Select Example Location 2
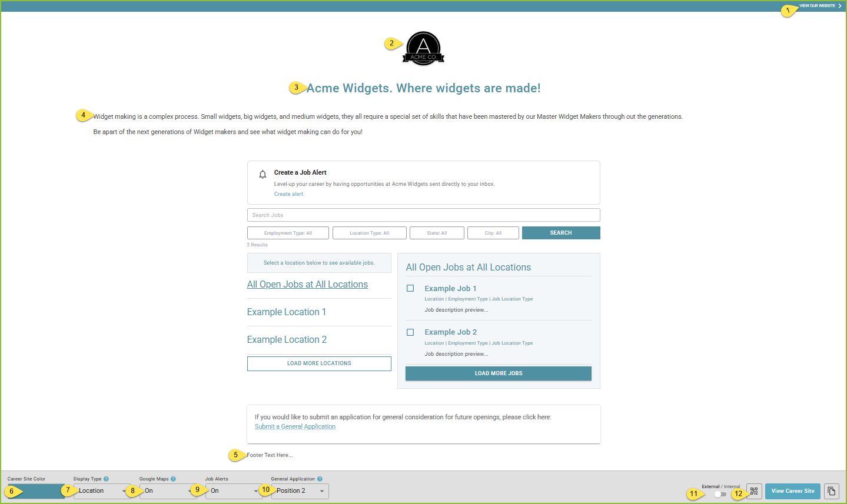Screen dimensions: 847x504 (x=287, y=340)
